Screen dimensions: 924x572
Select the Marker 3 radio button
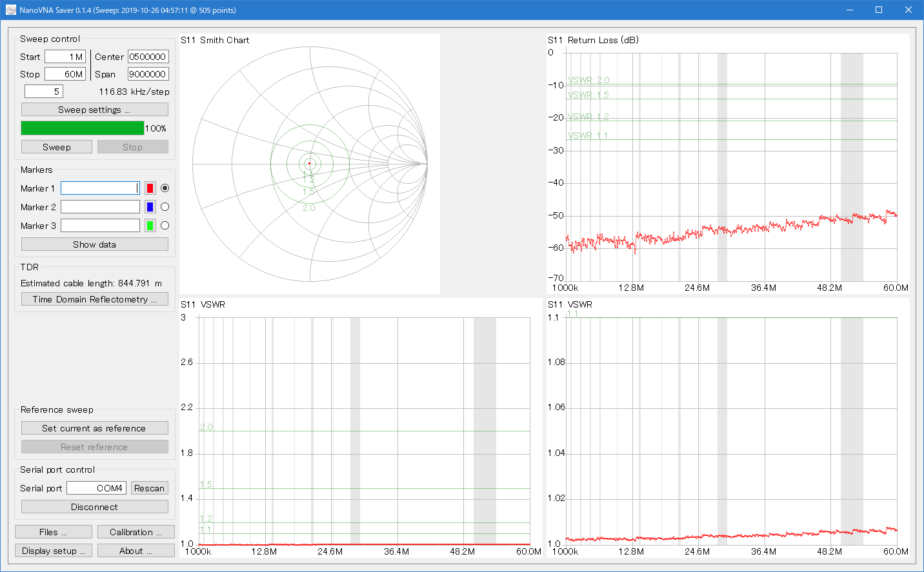tap(165, 226)
